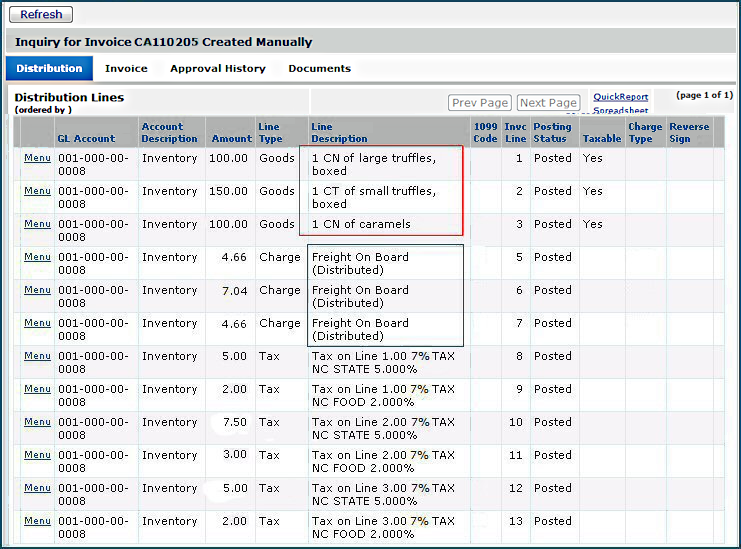
Task: Select the Documents tab
Action: coord(319,69)
